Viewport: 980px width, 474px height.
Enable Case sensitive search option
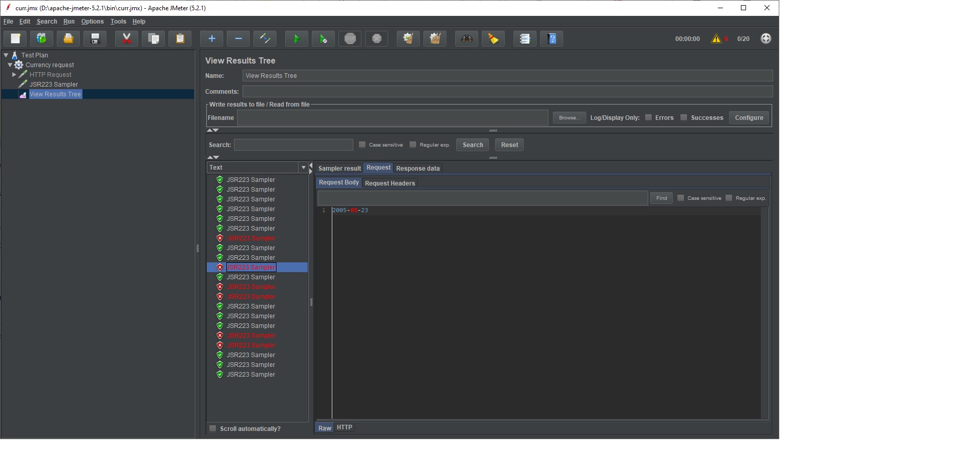[362, 145]
